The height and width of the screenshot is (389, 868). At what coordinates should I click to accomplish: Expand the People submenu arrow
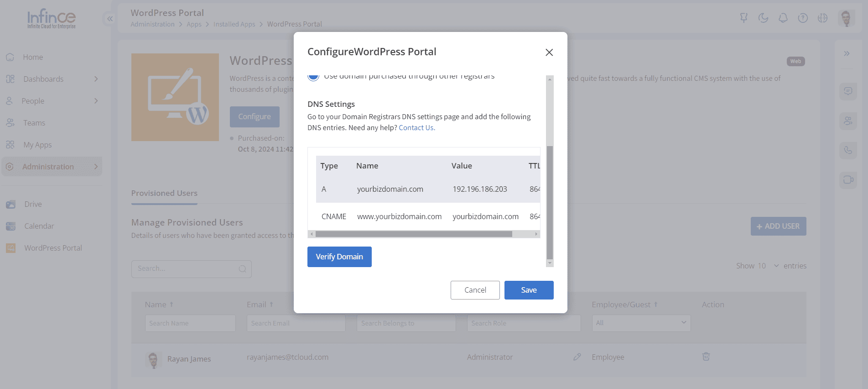[x=96, y=101]
